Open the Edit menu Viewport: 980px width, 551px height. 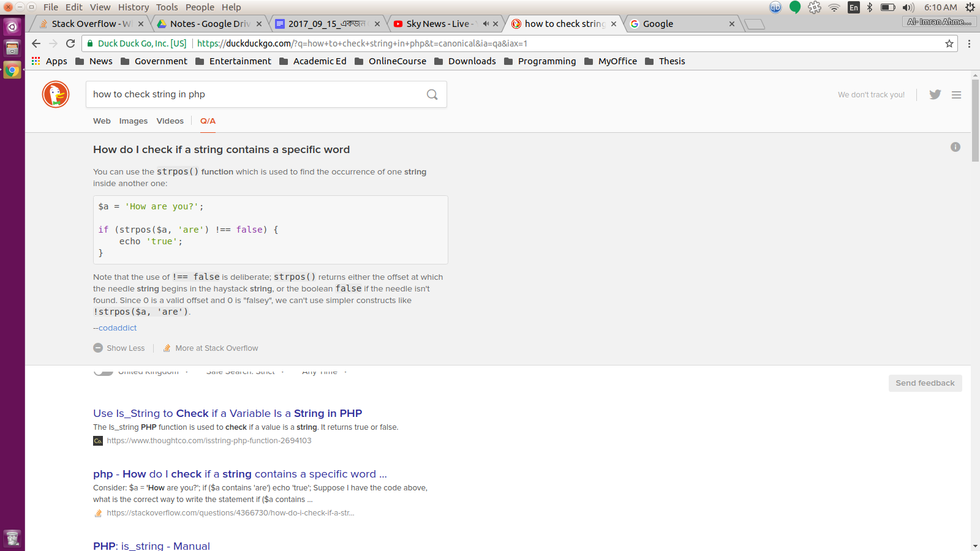[74, 7]
